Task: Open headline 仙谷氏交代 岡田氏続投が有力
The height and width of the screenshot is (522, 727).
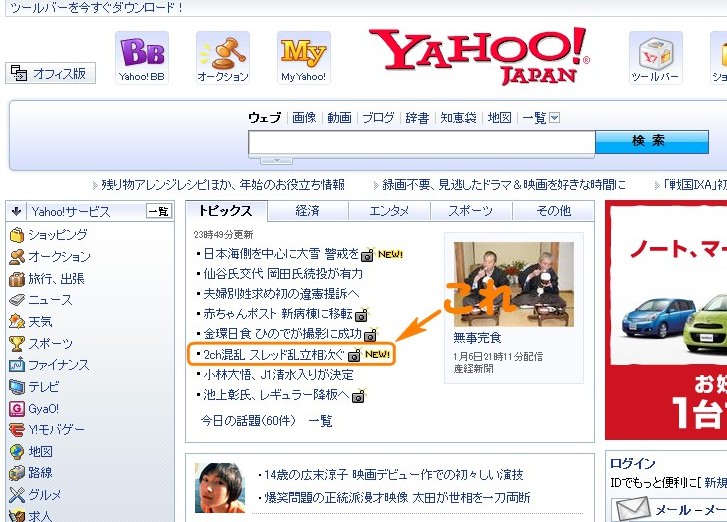Action: pos(283,274)
